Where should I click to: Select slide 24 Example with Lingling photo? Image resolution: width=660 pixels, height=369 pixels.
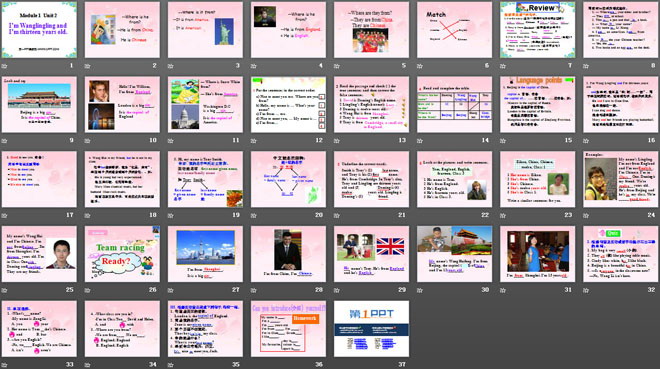(621, 179)
